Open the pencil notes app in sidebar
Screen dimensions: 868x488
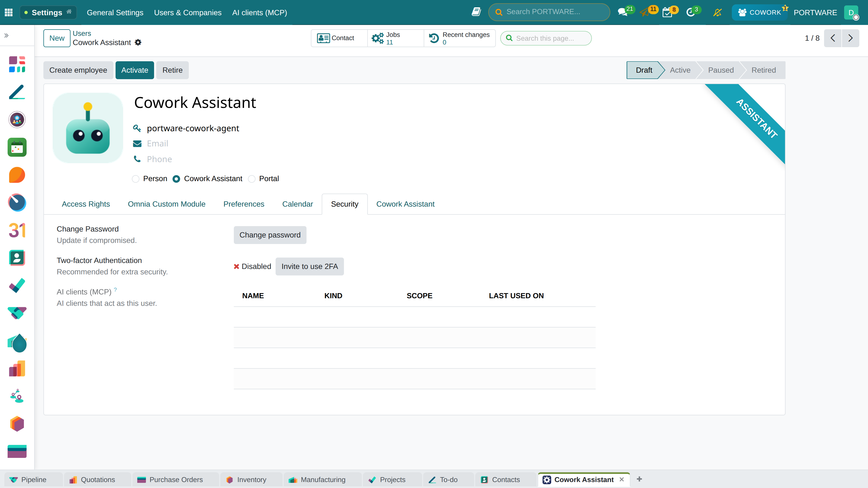point(17,92)
